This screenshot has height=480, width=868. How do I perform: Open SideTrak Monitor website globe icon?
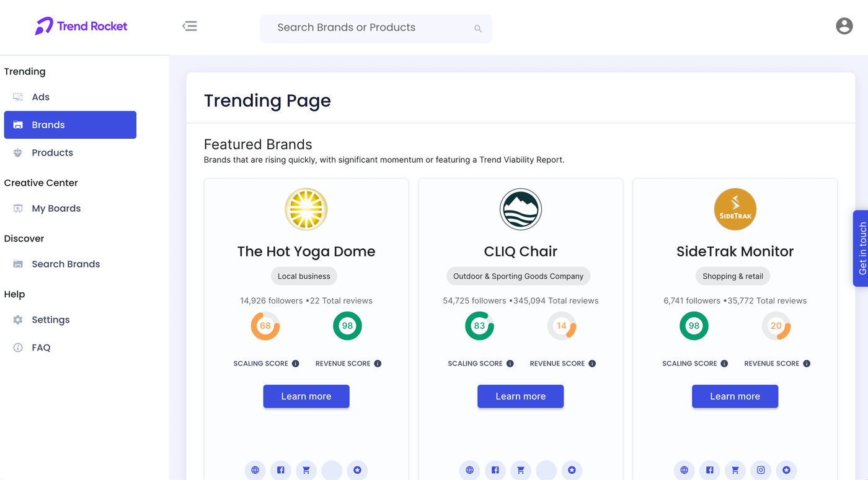point(684,470)
